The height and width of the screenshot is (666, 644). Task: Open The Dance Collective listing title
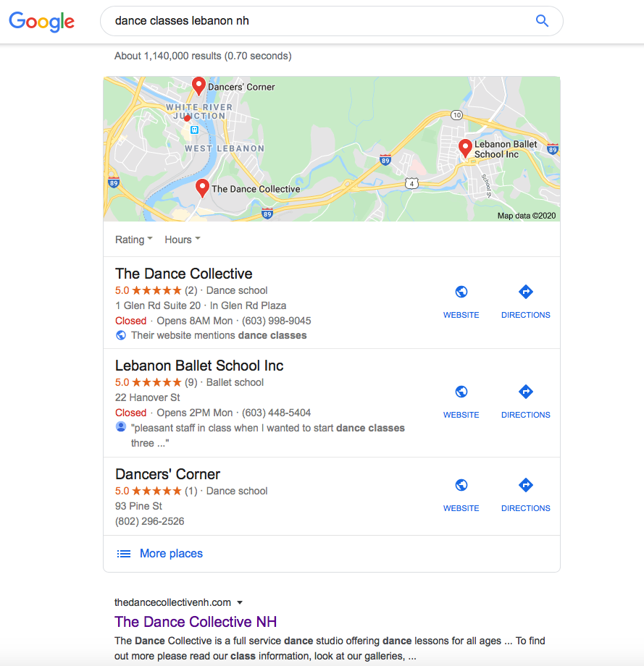pyautogui.click(x=183, y=274)
